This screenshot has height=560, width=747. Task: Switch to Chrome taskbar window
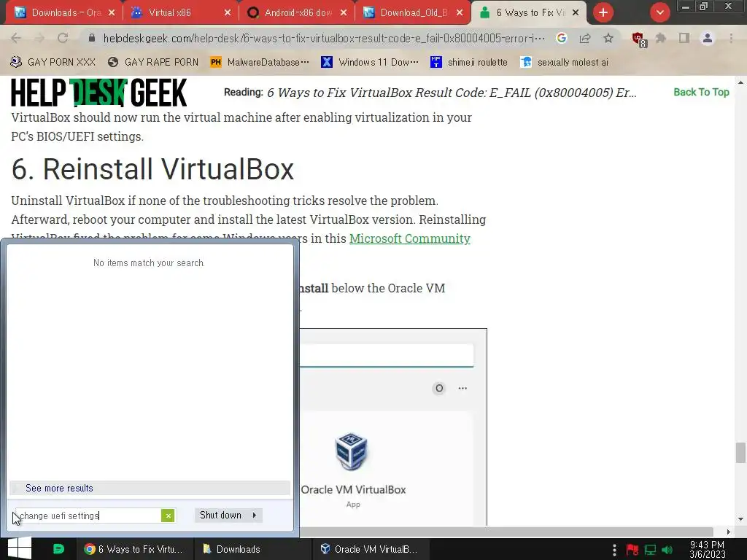pyautogui.click(x=135, y=549)
